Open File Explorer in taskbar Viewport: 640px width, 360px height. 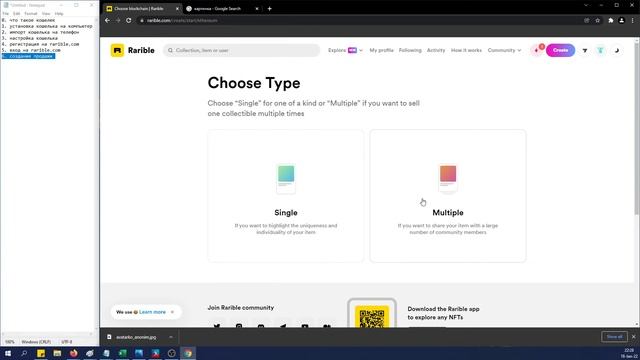[57, 353]
